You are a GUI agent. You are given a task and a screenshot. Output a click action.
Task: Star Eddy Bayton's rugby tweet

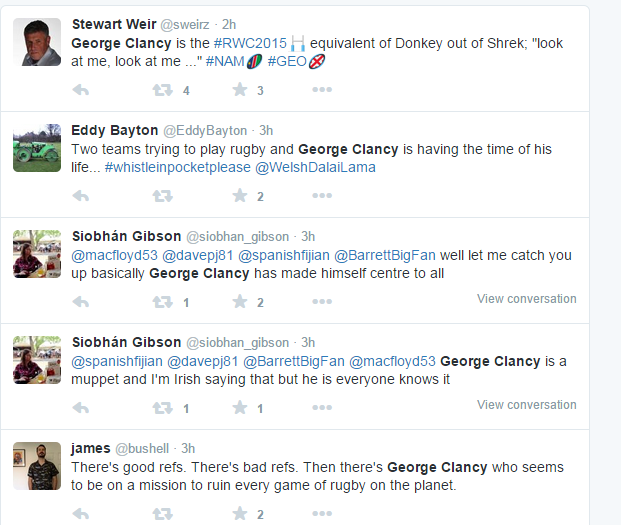240,196
